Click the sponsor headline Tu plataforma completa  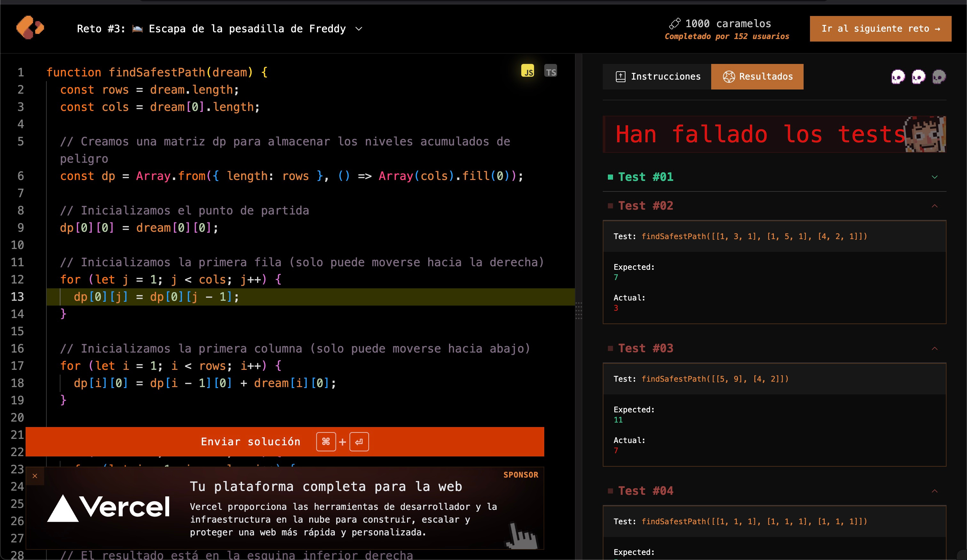pyautogui.click(x=326, y=486)
